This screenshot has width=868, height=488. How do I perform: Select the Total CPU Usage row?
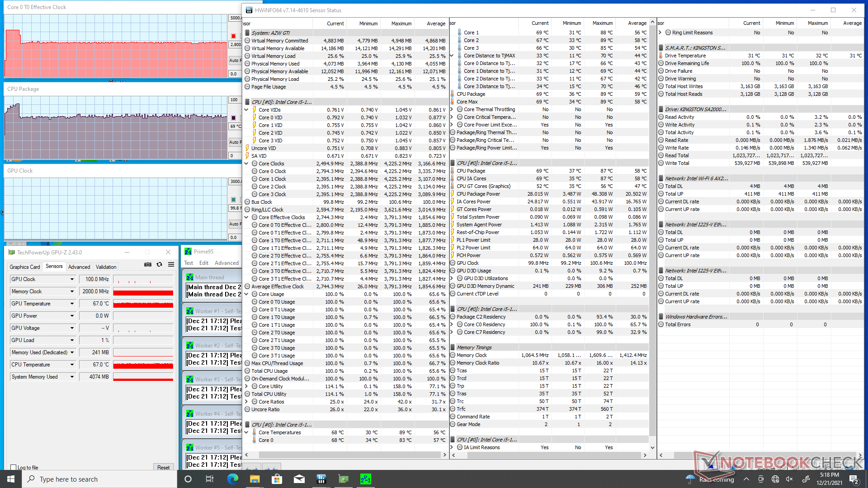click(346, 371)
